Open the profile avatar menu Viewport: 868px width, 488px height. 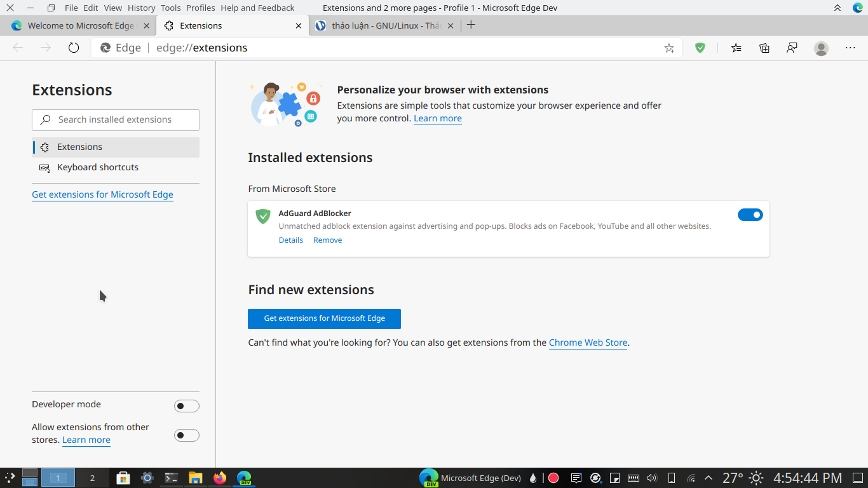tap(822, 48)
